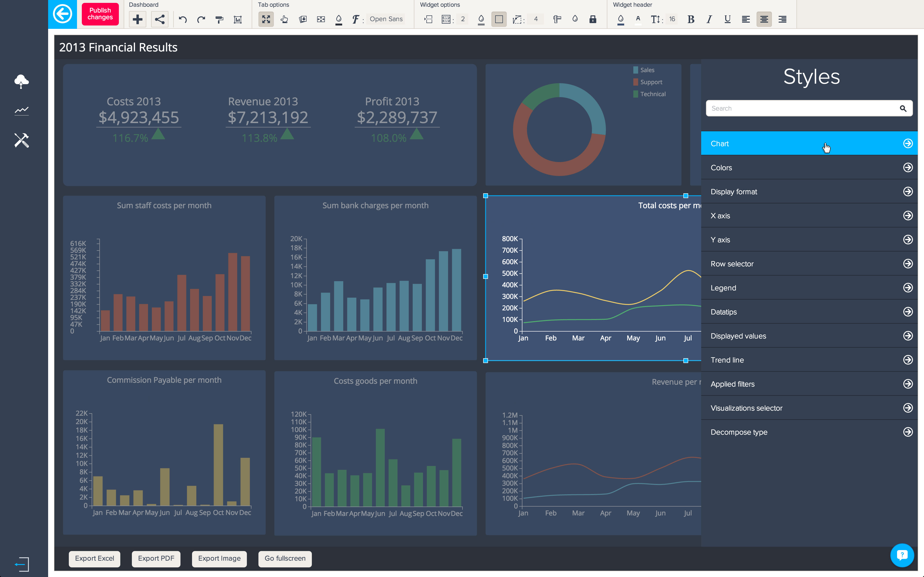Toggle underline on widget header

click(727, 19)
